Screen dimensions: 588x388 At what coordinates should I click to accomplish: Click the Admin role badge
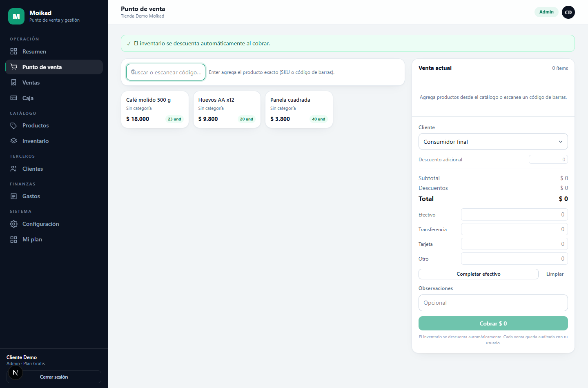pyautogui.click(x=546, y=12)
